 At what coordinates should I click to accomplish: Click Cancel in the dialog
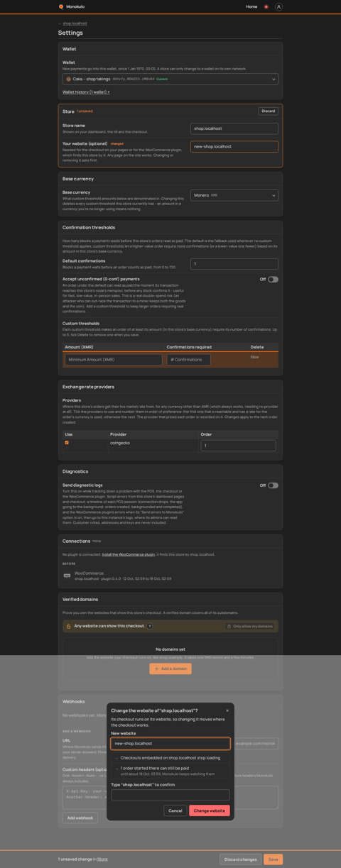coord(175,811)
